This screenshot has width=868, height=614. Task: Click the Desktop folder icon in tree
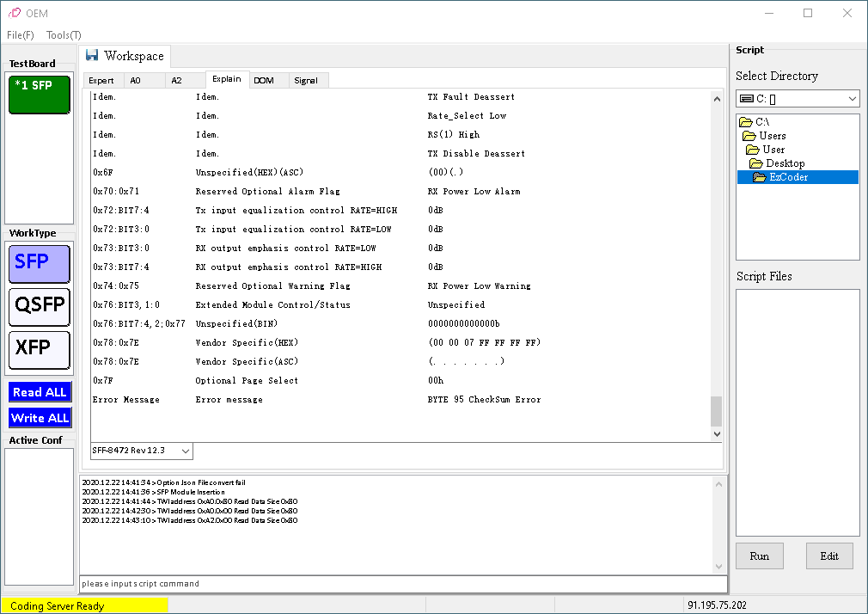click(x=755, y=163)
